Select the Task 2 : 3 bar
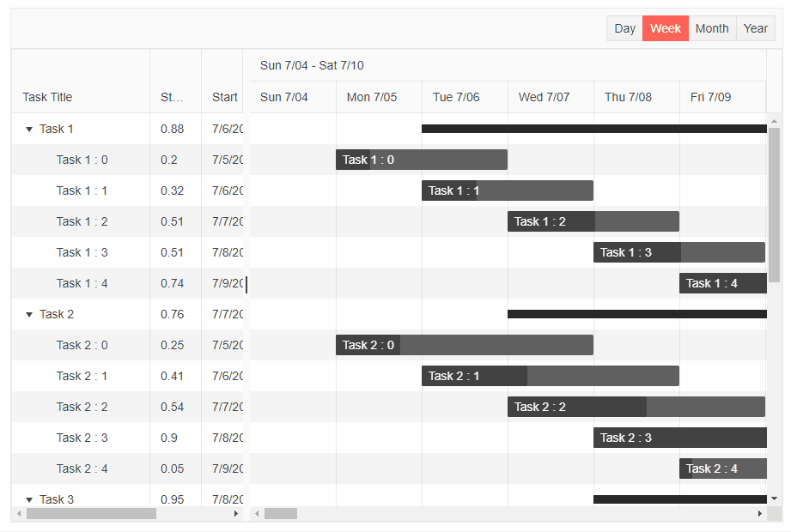Image resolution: width=791 pixels, height=532 pixels. [x=679, y=438]
